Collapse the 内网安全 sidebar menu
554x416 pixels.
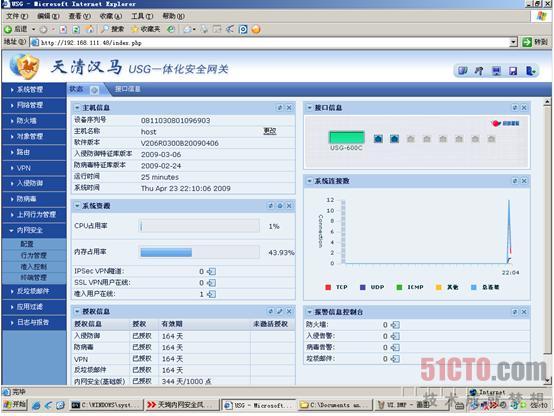[34, 230]
